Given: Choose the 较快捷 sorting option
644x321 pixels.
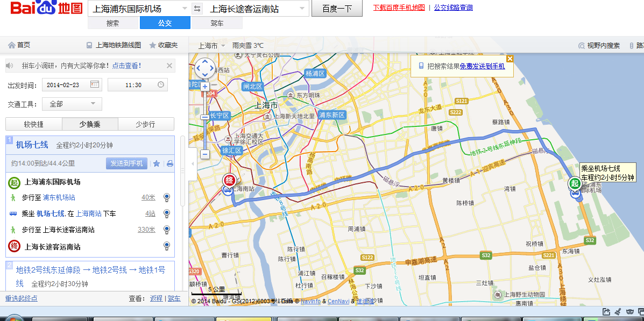Looking at the screenshot, I should (34, 124).
